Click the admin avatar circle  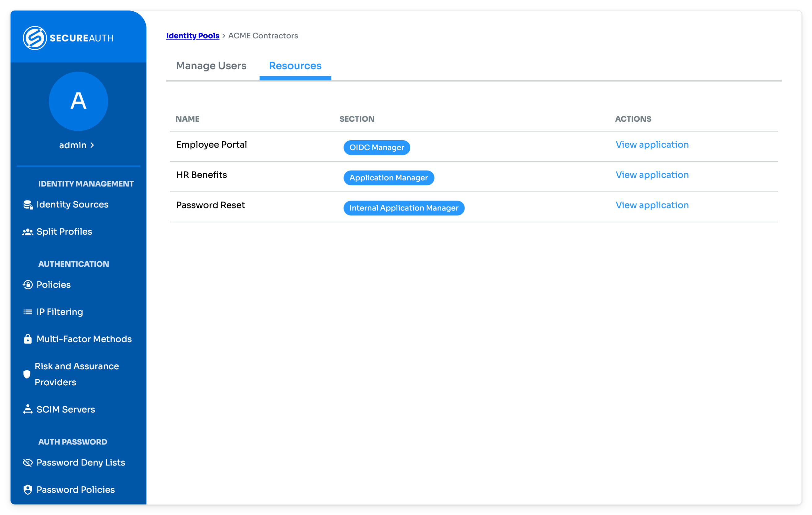(x=78, y=101)
